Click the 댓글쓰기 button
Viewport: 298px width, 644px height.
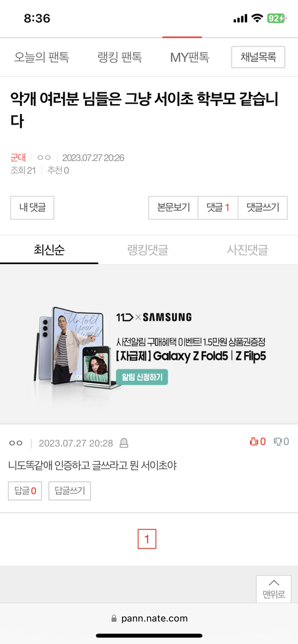pos(263,208)
